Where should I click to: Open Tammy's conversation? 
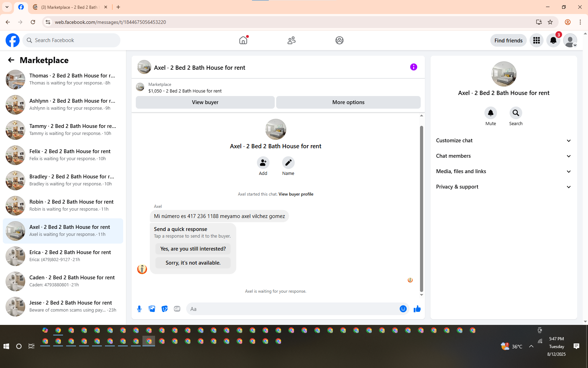click(63, 130)
